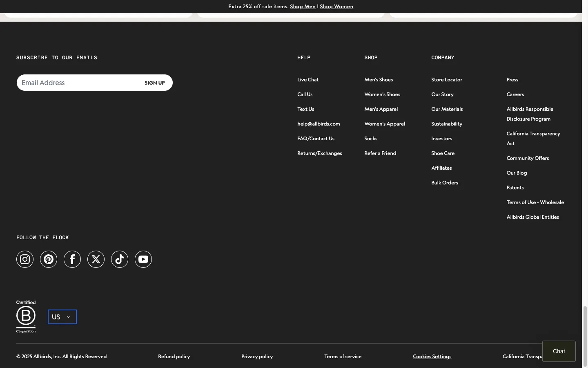The image size is (588, 368).
Task: Open Privacy policy in footer bar
Action: coord(257,357)
